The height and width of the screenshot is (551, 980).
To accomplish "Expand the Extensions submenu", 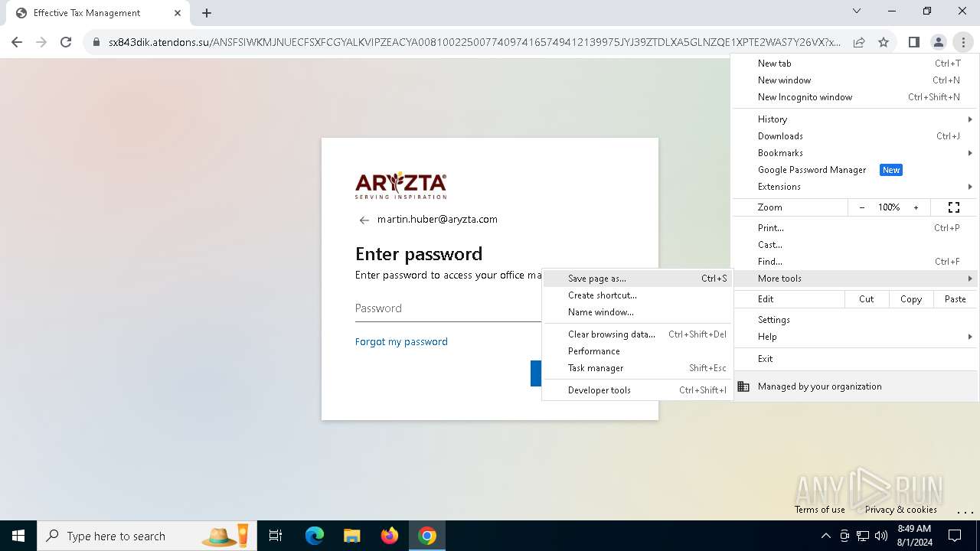I will 855,187.
